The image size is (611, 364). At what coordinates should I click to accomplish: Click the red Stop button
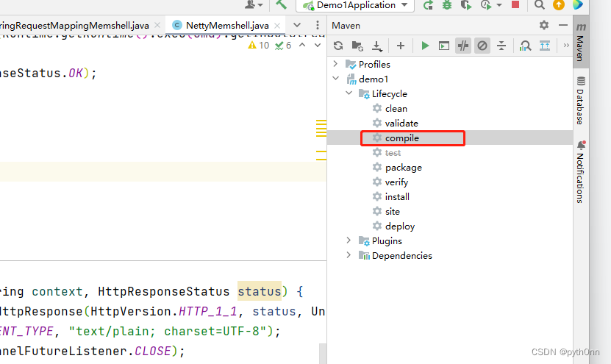[x=515, y=4]
